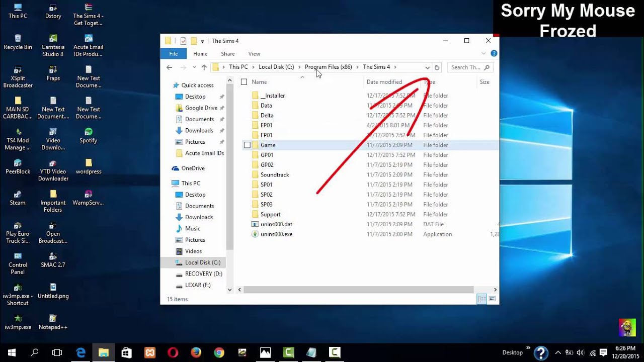Expand the ribbon with the chevron
This screenshot has width=644, height=362.
[484, 53]
